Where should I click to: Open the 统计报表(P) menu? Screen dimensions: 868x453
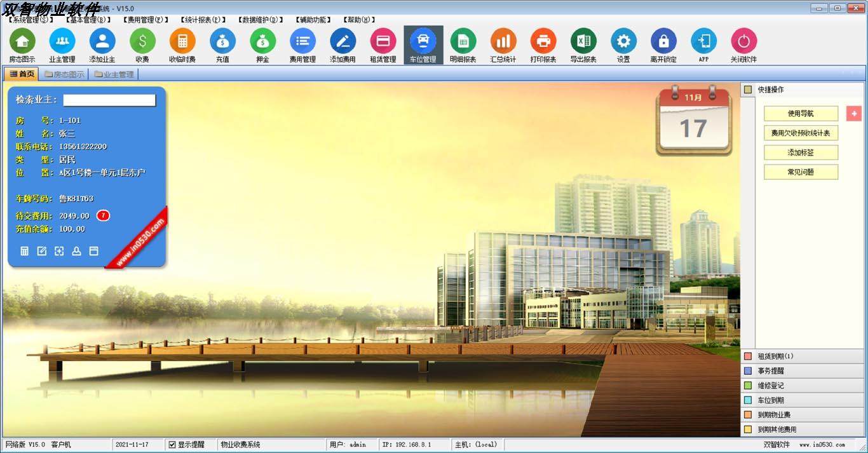203,20
